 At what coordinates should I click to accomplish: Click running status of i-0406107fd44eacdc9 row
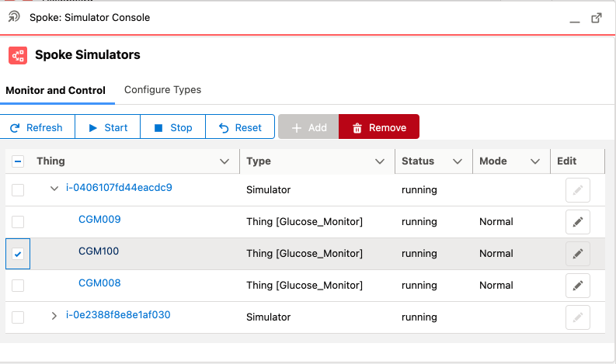click(x=419, y=190)
